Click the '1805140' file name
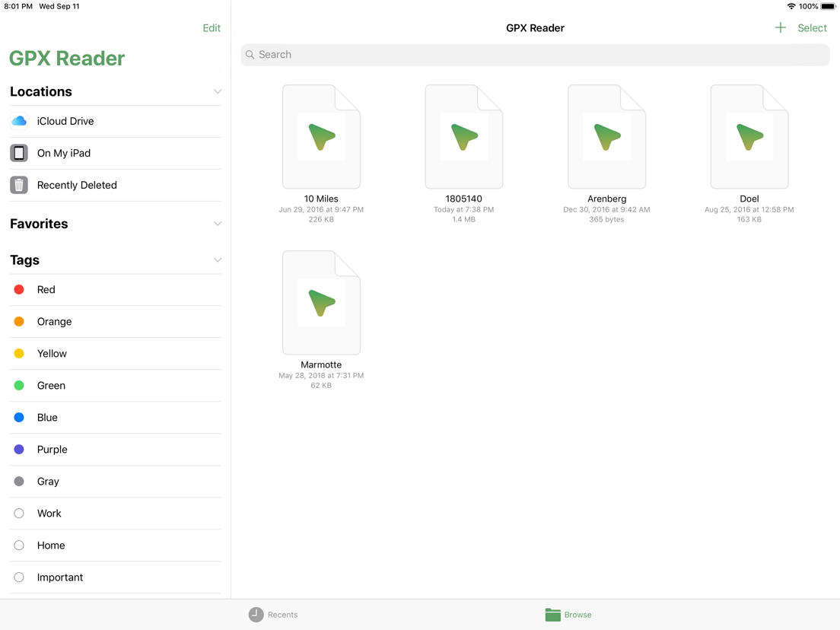Viewport: 840px width, 630px height. pyautogui.click(x=463, y=199)
